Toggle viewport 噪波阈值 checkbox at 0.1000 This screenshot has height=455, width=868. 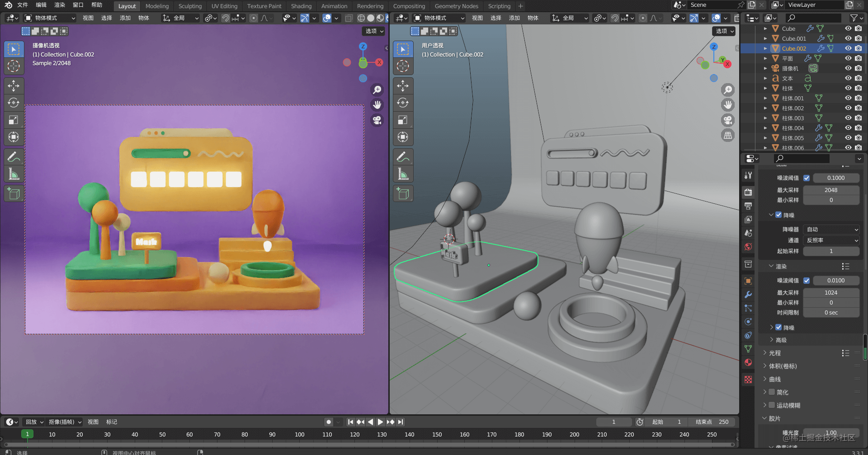807,178
